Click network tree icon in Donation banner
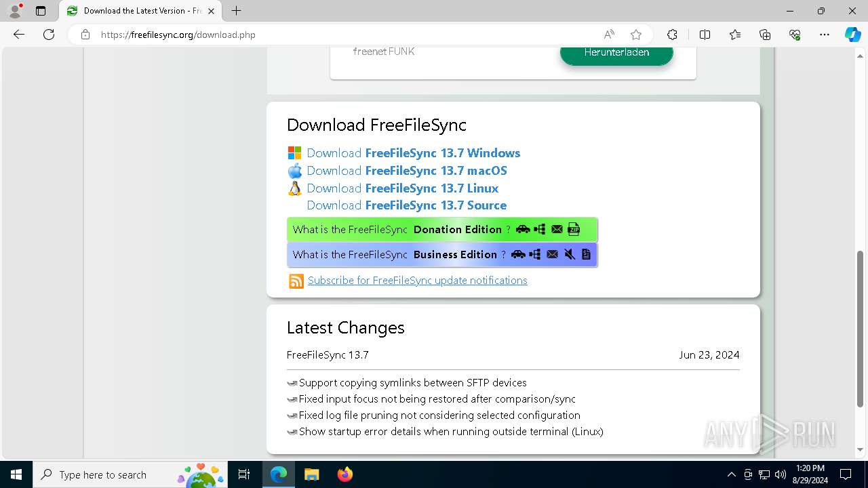The height and width of the screenshot is (488, 868). tap(540, 229)
